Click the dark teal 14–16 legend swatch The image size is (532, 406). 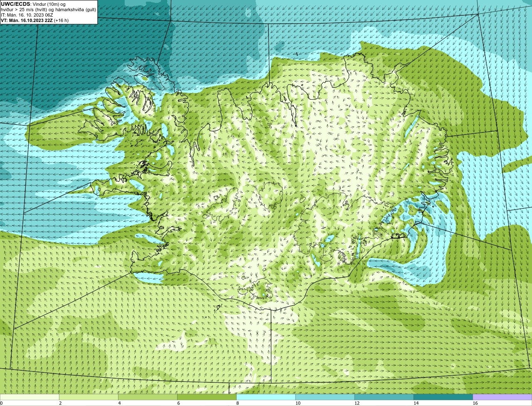tap(443, 397)
